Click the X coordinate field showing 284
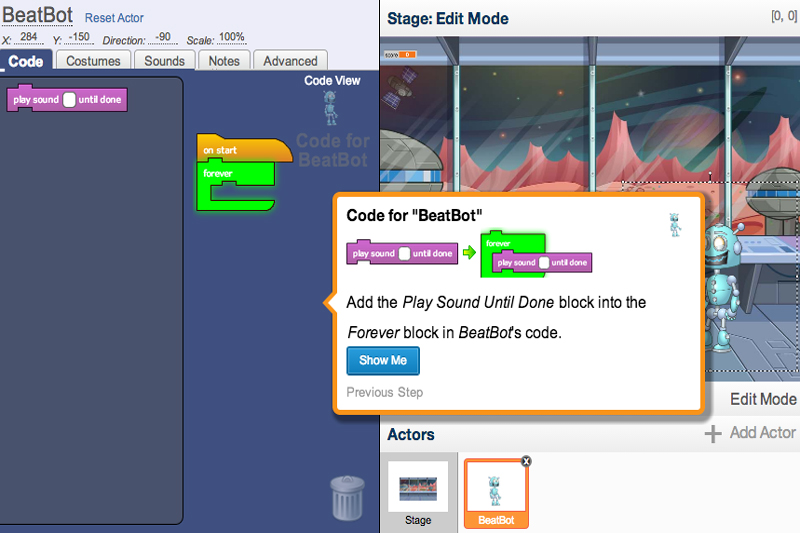The image size is (800, 533). (x=28, y=38)
